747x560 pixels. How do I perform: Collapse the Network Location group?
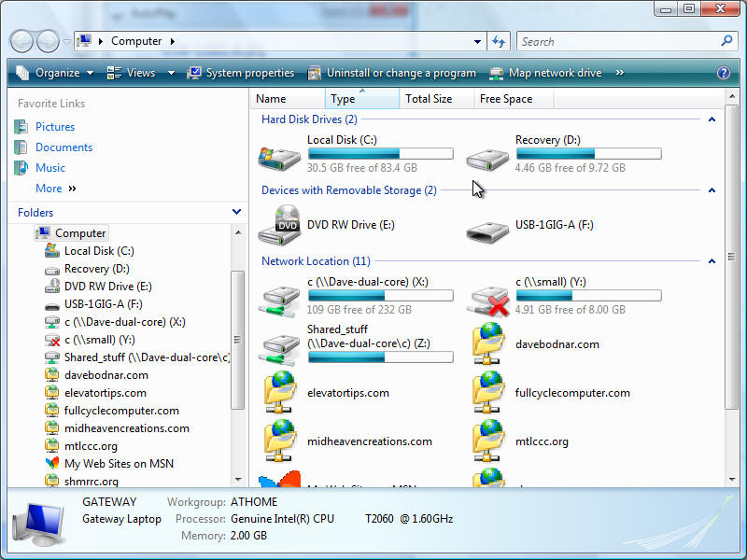(712, 261)
